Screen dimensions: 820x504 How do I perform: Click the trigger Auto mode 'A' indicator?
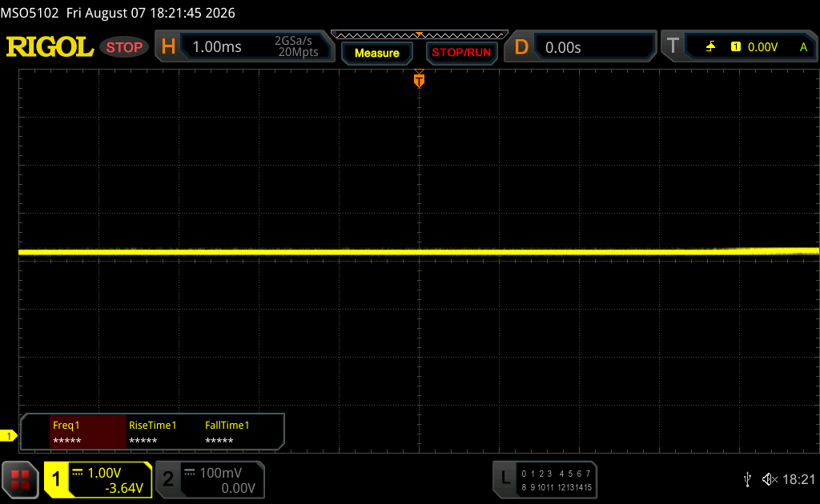803,47
